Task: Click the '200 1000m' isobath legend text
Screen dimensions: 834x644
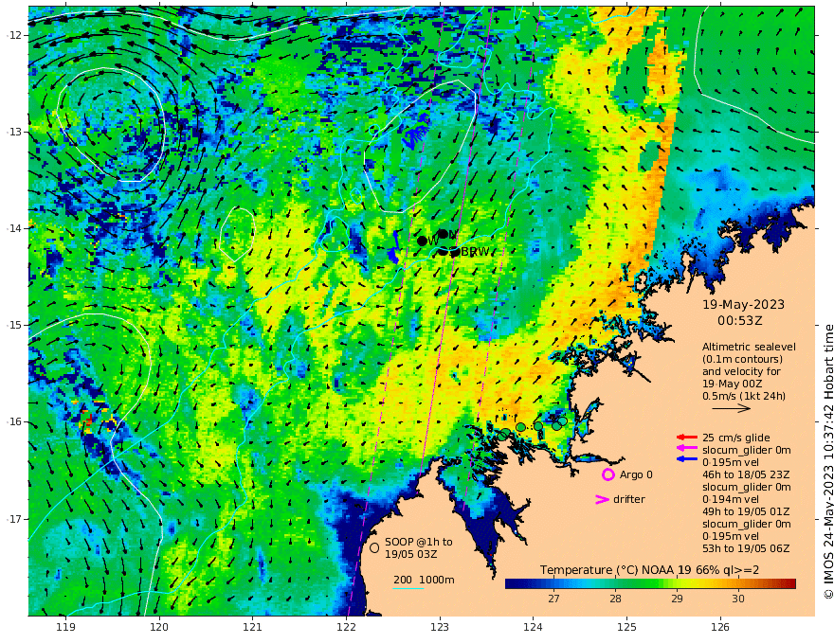Action: click(424, 580)
